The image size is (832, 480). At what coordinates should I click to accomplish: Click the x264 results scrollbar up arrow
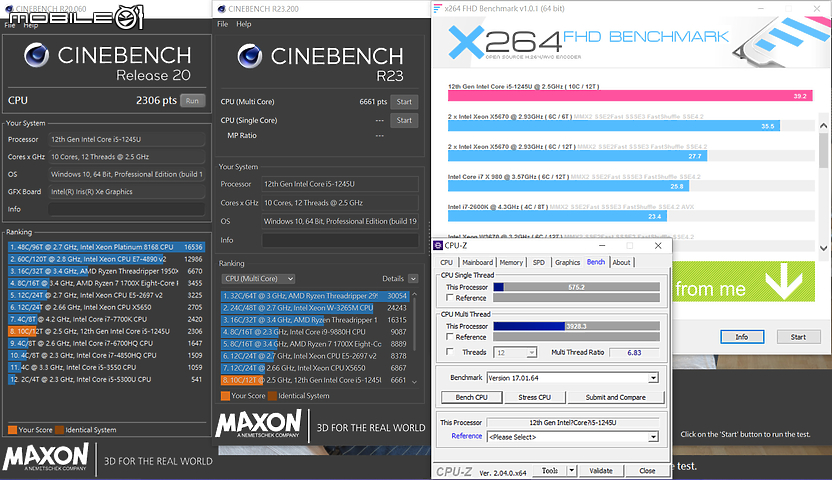coord(824,126)
